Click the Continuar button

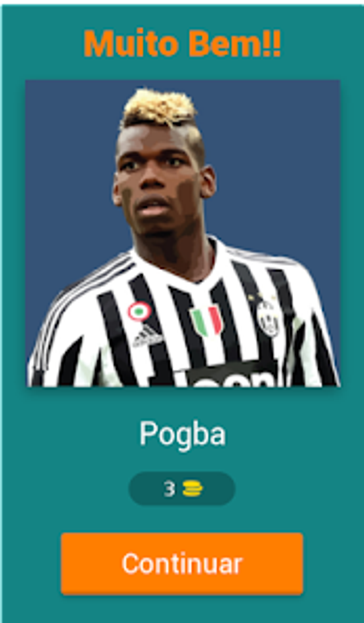tap(182, 564)
